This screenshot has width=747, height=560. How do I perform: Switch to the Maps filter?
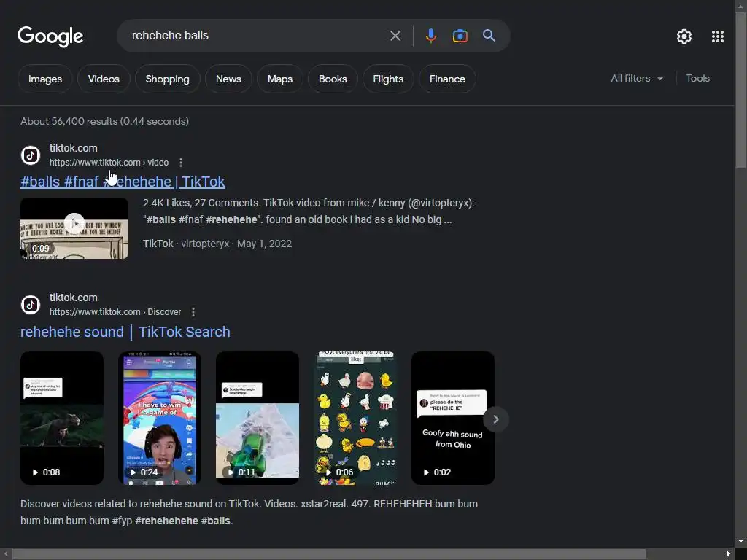point(279,79)
